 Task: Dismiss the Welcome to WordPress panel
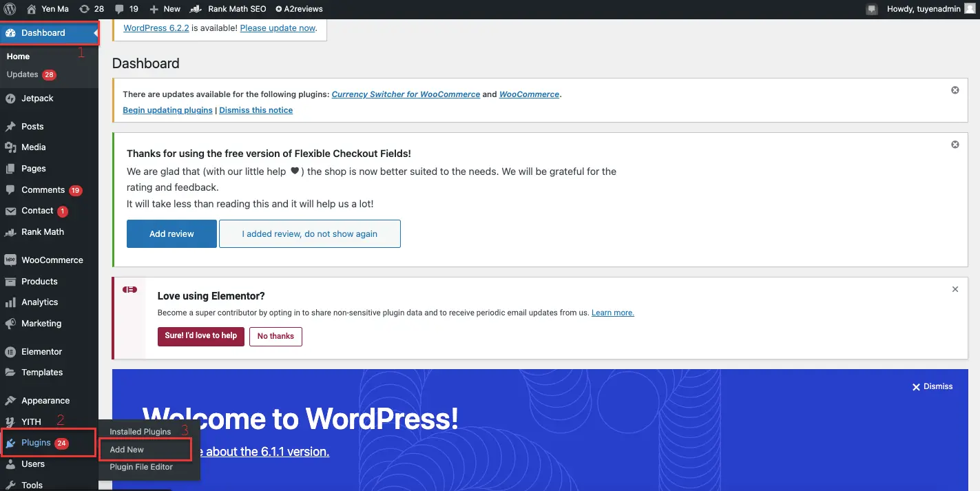(932, 386)
